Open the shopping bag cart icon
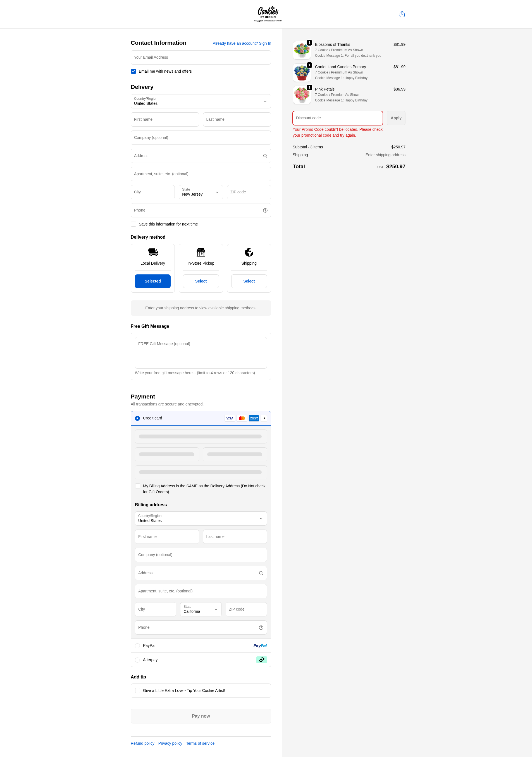The image size is (532, 757). (402, 14)
